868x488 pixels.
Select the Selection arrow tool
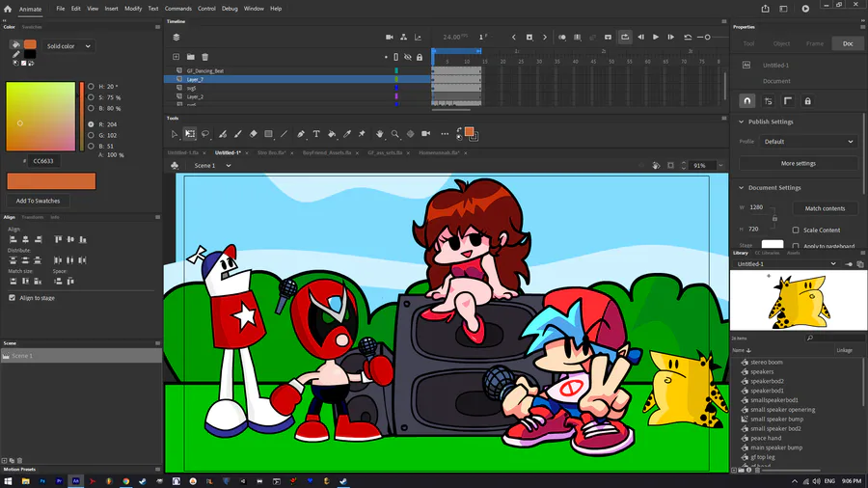point(174,134)
